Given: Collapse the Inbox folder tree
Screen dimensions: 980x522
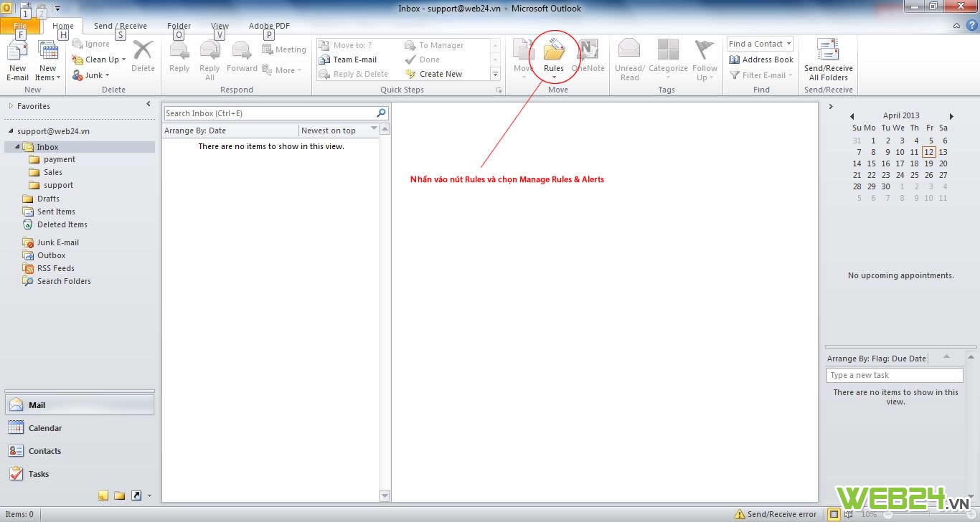Looking at the screenshot, I should tap(17, 147).
